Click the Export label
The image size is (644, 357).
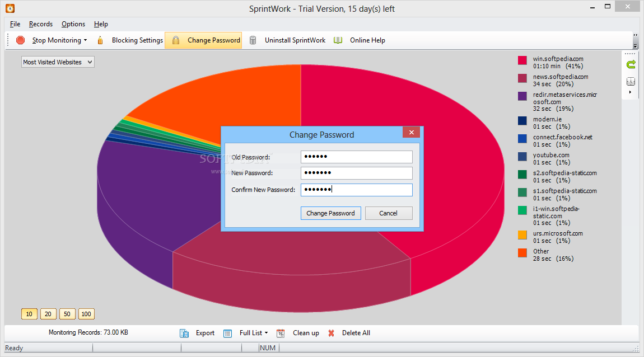pyautogui.click(x=205, y=333)
